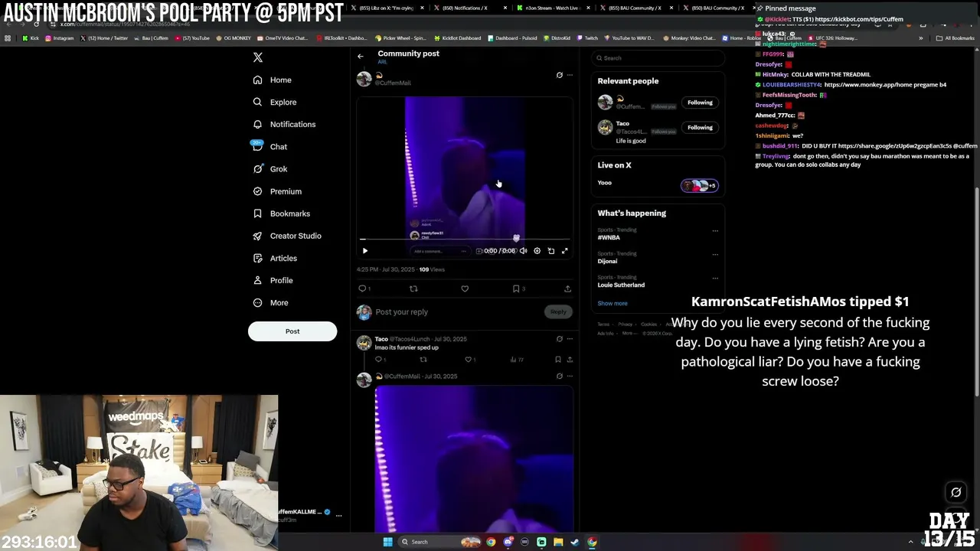
Task: Open the @CuffemMail avatar on the main post
Action: tap(364, 78)
